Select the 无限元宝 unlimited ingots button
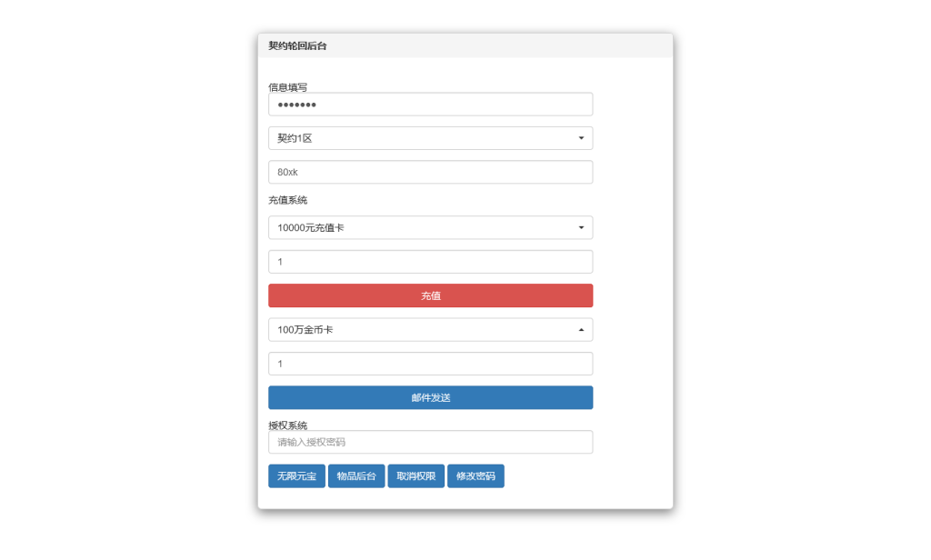The height and width of the screenshot is (560, 931). (295, 475)
